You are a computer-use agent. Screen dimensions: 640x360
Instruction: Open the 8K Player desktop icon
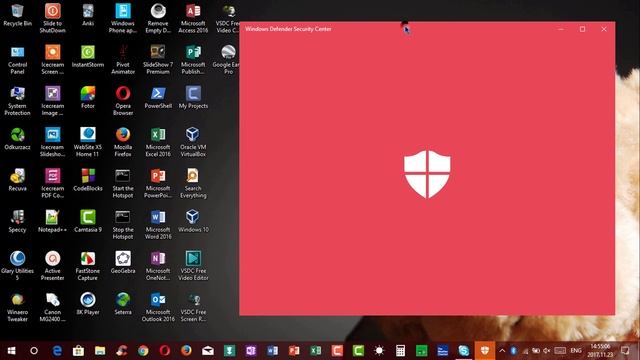(x=88, y=304)
